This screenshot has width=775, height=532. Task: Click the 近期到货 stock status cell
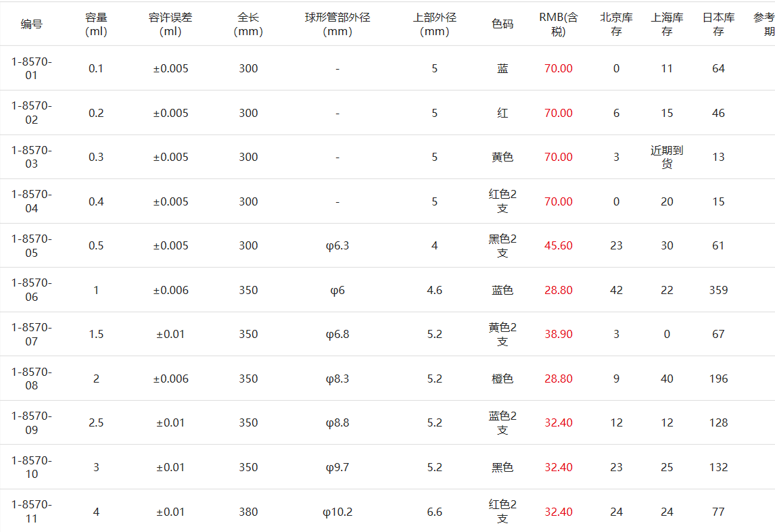coord(667,157)
